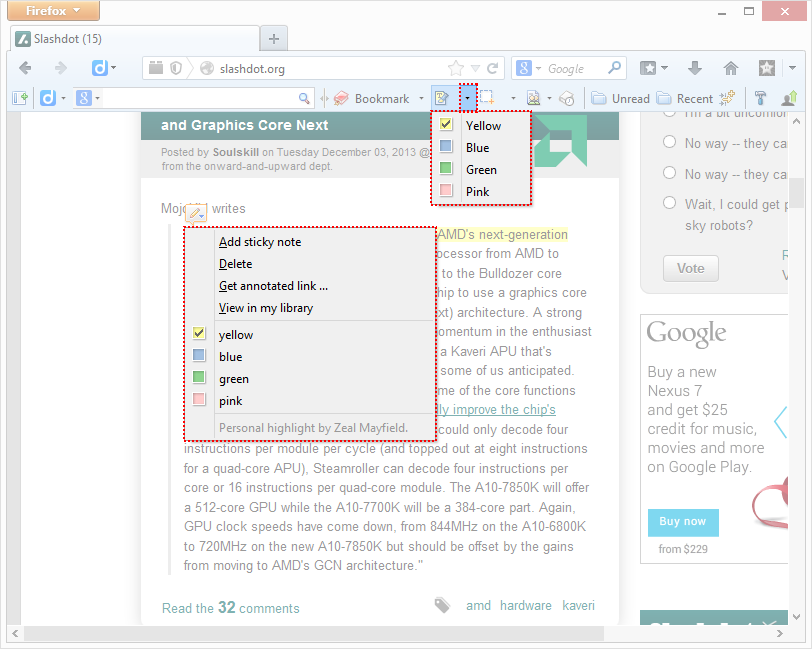Click the Bookmark button on Diigo toolbar

(x=372, y=98)
